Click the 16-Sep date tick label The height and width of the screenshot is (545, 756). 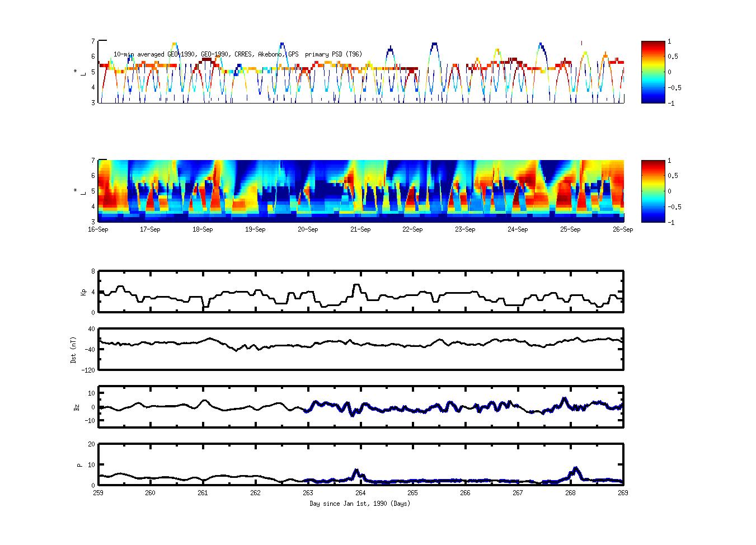[x=98, y=229]
